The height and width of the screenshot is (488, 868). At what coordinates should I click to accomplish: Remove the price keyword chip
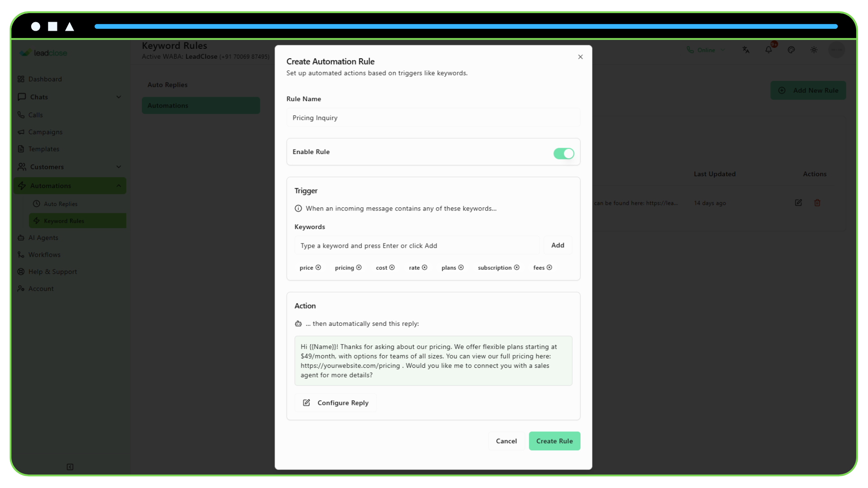(318, 267)
